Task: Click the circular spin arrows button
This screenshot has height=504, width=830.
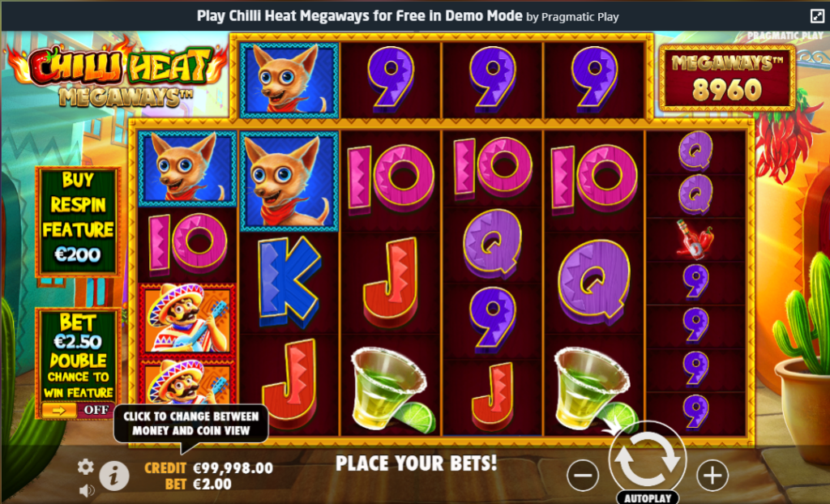Action: 648,459
